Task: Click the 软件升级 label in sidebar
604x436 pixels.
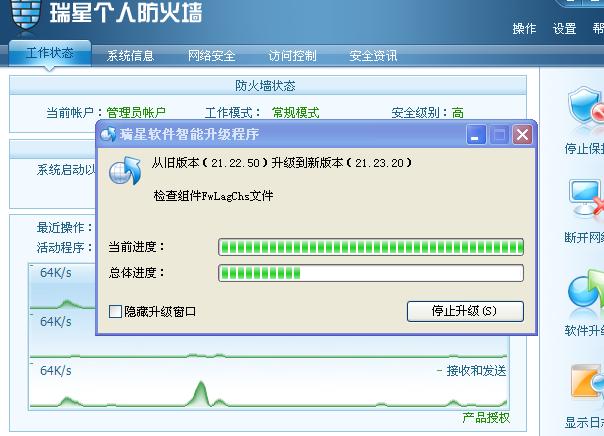Action: pyautogui.click(x=584, y=330)
